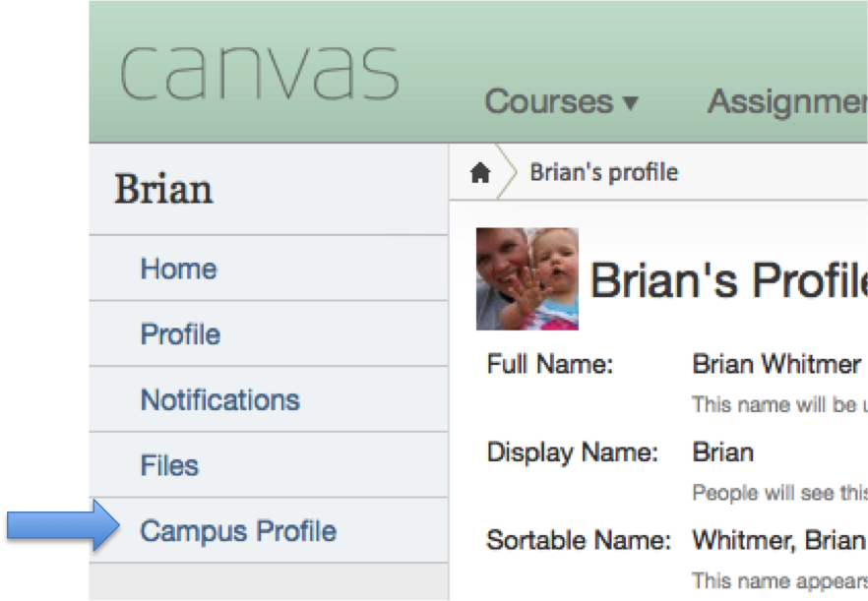Click the Sortable Name value Whitmer, Brian
This screenshot has height=601, width=868.
[778, 540]
